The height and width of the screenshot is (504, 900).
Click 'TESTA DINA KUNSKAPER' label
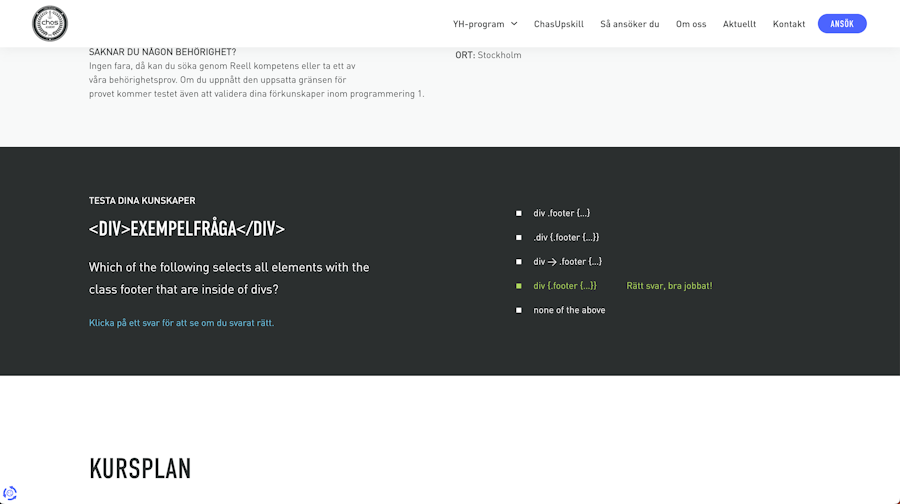point(142,200)
